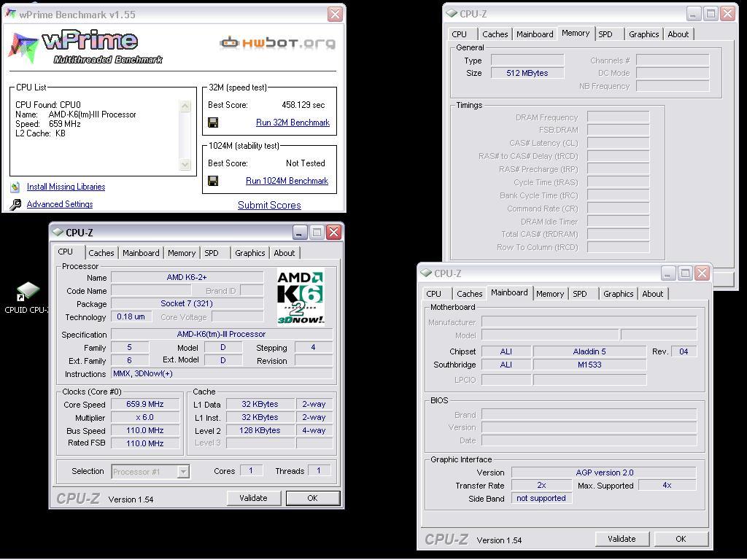747x560 pixels.
Task: Click the Size field showing 512 MBytes
Action: click(x=527, y=73)
